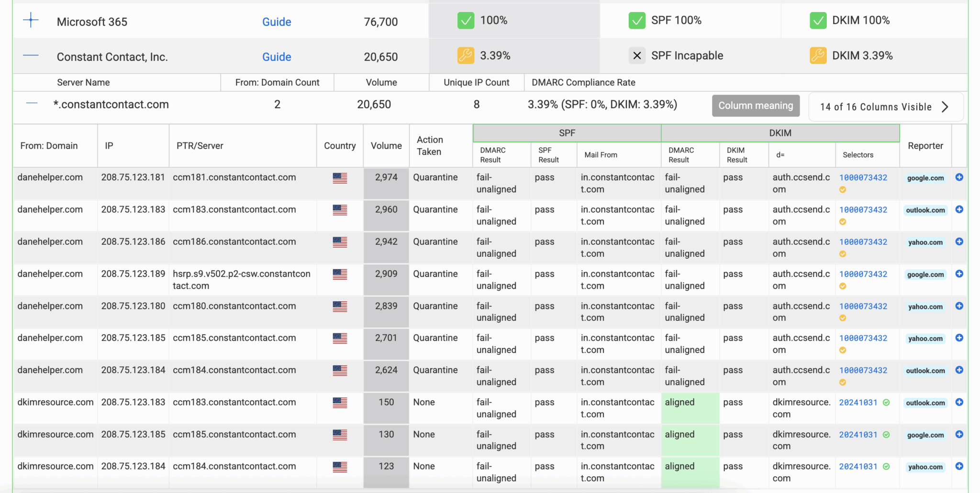This screenshot has width=980, height=493.
Task: Click the blue plus icon on the 208.75.123.189 row
Action: 959,274
